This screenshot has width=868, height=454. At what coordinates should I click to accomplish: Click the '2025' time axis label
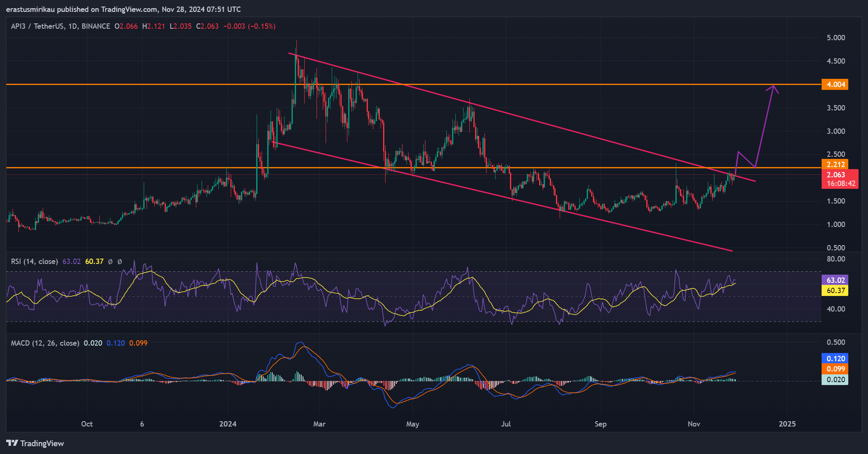point(787,424)
